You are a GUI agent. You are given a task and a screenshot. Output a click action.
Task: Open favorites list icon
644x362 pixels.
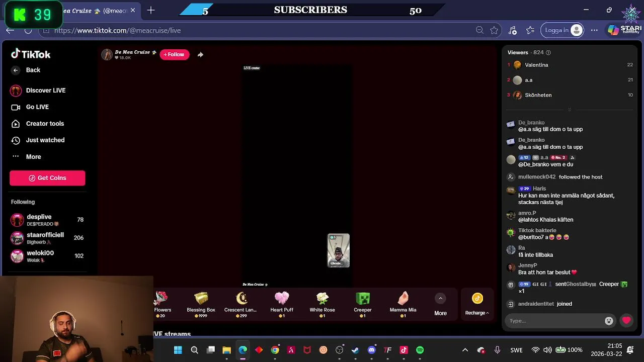point(530,30)
